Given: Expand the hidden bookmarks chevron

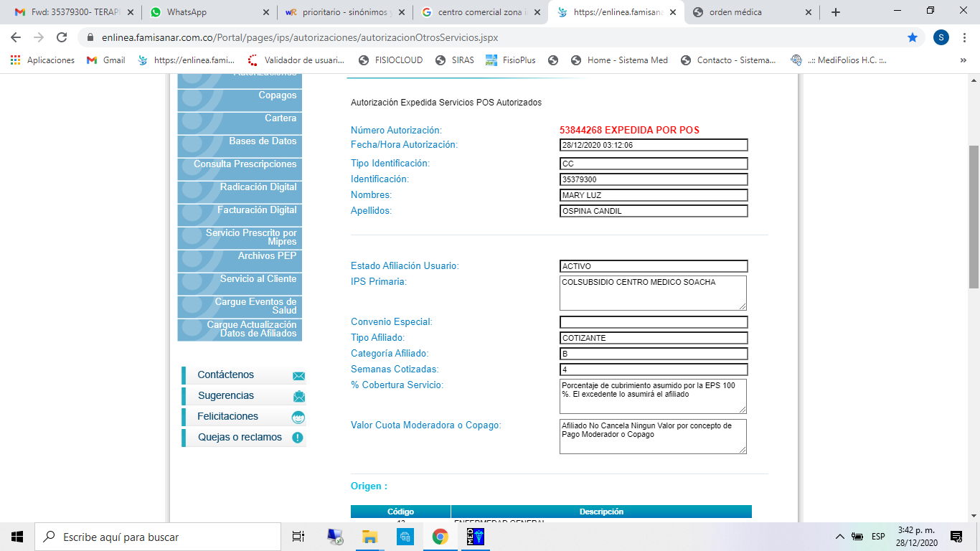Looking at the screenshot, I should pos(963,60).
